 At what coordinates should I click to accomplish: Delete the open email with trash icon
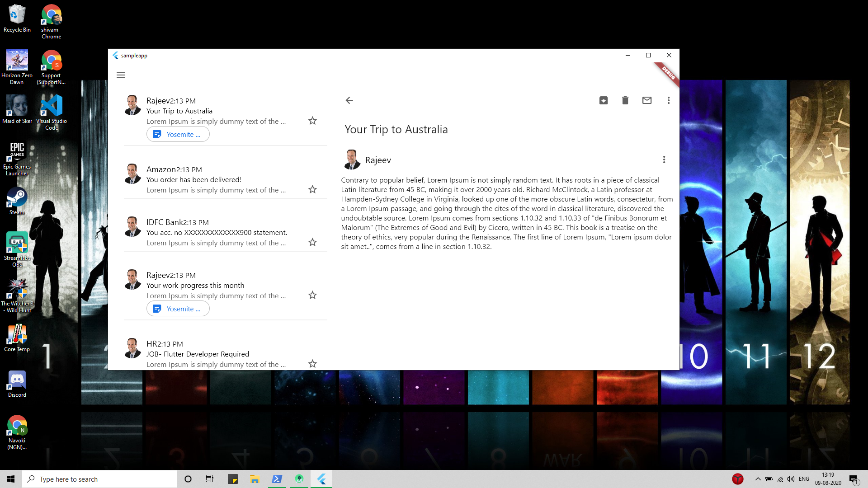point(625,100)
